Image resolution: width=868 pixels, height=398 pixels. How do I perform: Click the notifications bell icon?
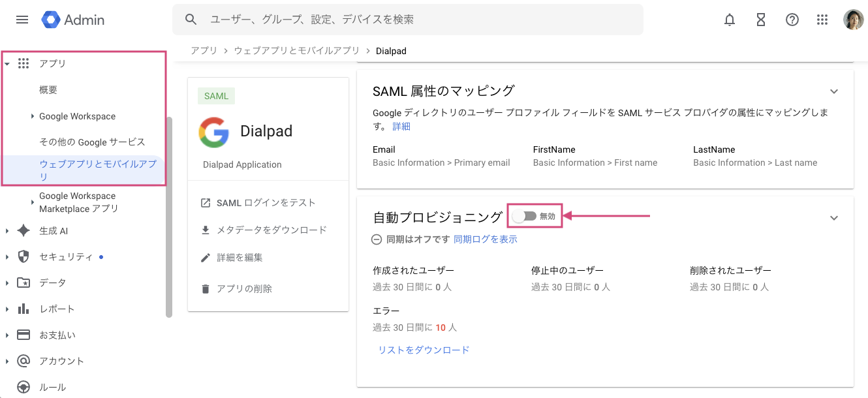tap(730, 20)
